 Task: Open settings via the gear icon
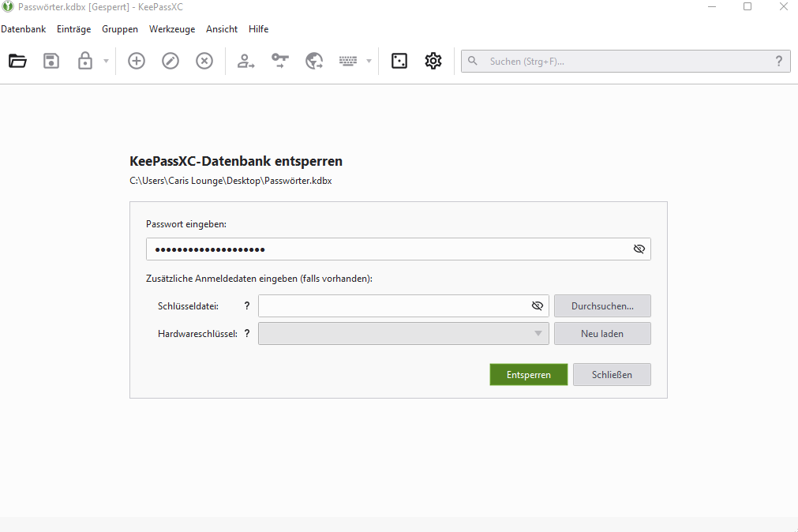[x=433, y=61]
